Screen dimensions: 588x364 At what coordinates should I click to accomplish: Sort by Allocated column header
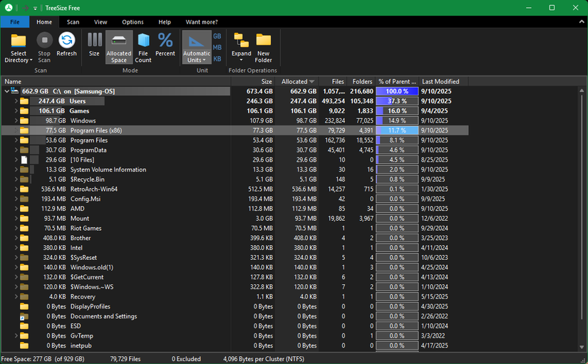[x=296, y=81]
